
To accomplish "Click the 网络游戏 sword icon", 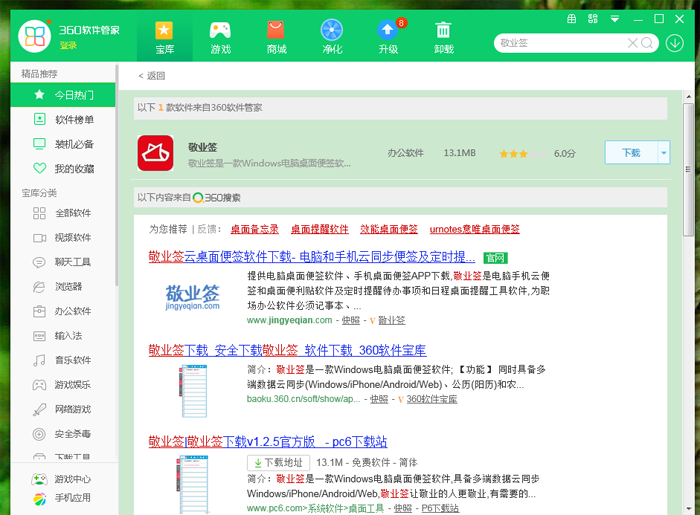I will point(39,409).
